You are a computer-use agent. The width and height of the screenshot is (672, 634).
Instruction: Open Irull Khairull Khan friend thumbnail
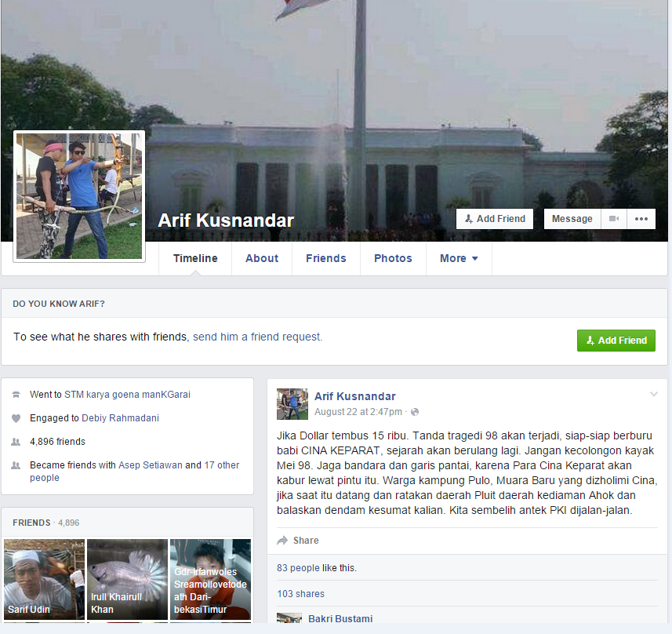click(127, 579)
